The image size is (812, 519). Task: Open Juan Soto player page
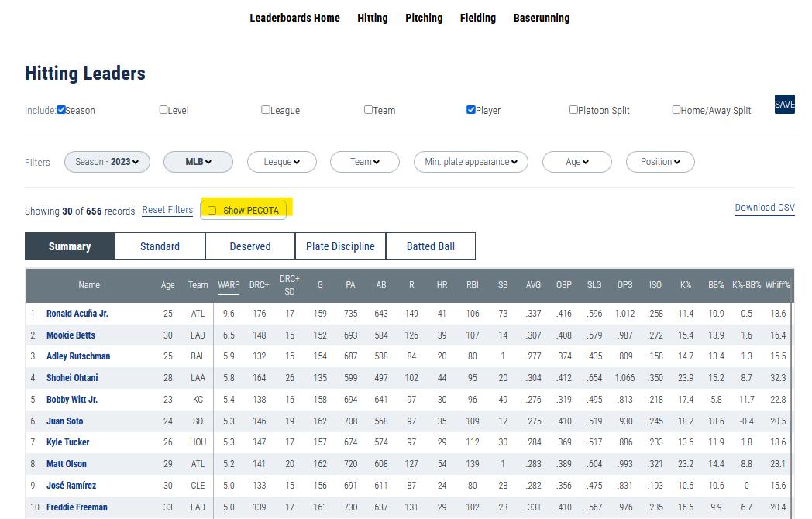pyautogui.click(x=65, y=421)
